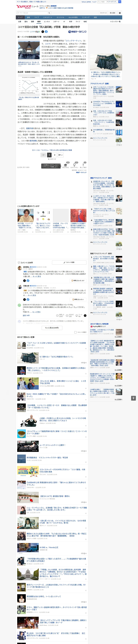Expand 河嶌太郎 comment もっと見る link
138x644 pixels.
point(32,295)
